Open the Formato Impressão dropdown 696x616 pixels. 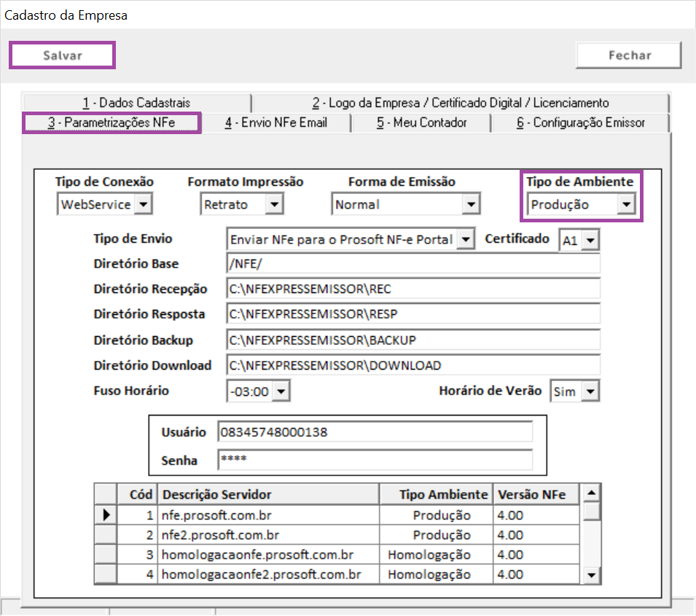click(274, 204)
